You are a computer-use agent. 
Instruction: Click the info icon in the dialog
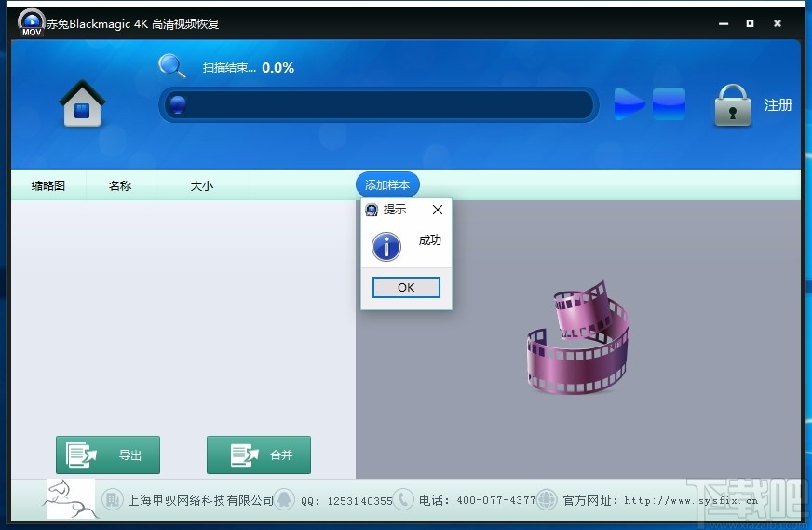386,246
